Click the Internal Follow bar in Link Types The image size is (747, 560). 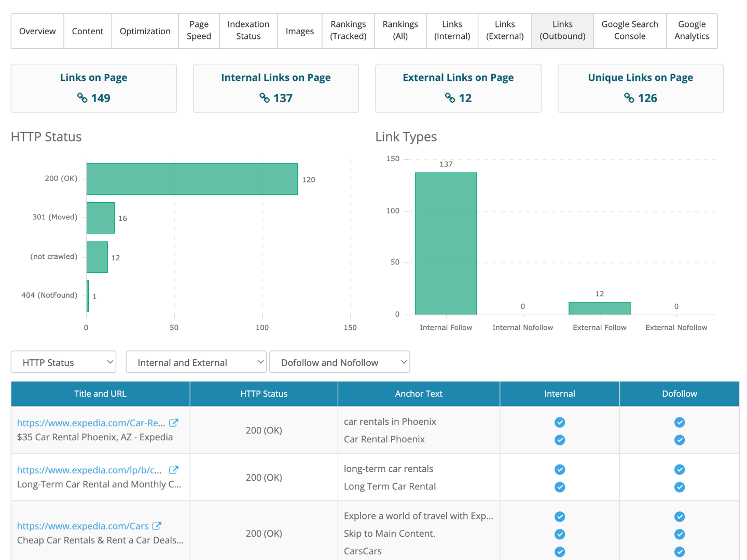click(x=446, y=243)
